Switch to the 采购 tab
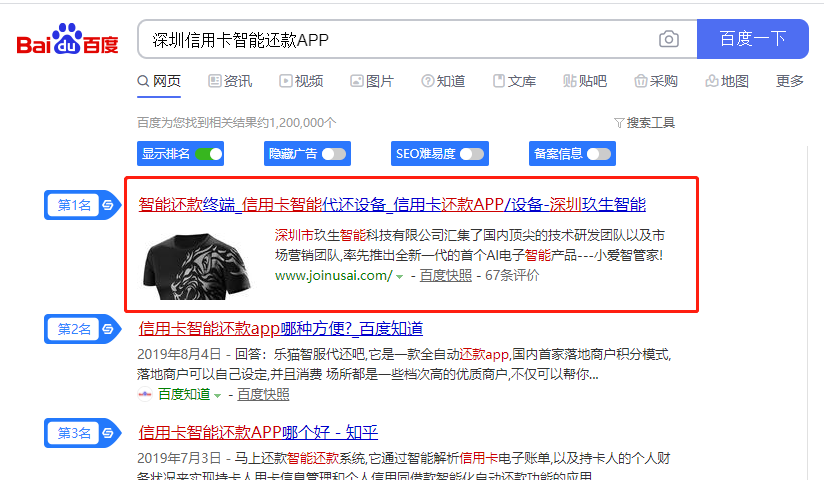This screenshot has height=480, width=824. (x=656, y=81)
